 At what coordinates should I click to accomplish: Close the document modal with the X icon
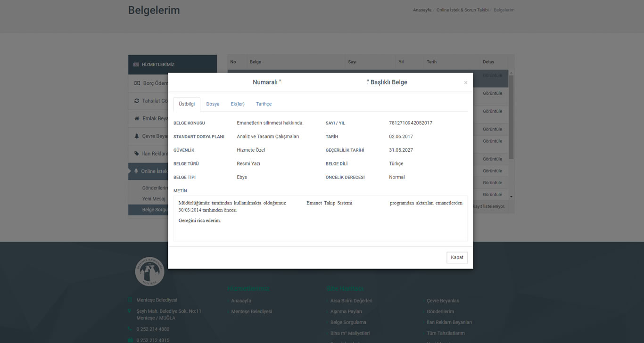pos(465,83)
